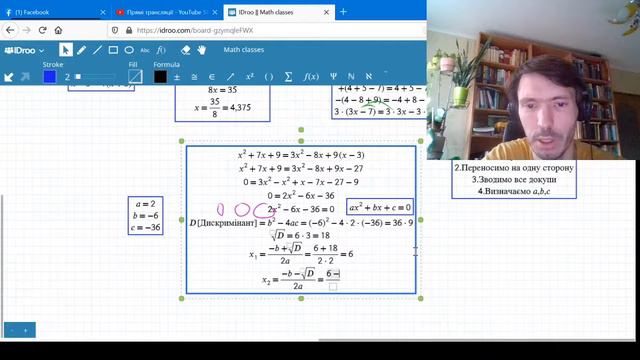Screen dimensions: 640x360
Task: Click the blue stroke color swatch
Action: (50, 77)
